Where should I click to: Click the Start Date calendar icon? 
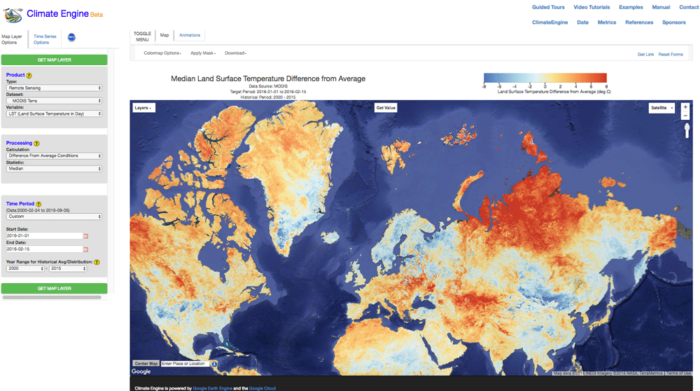tap(86, 236)
